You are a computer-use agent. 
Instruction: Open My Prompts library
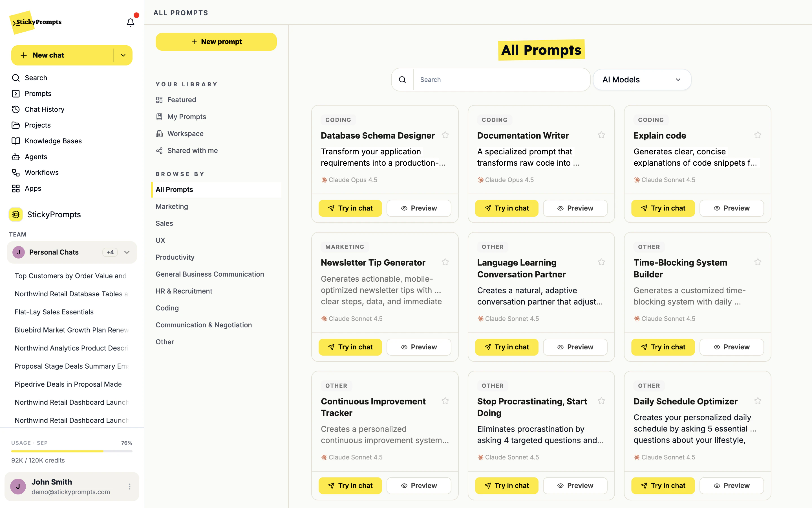(x=181, y=117)
